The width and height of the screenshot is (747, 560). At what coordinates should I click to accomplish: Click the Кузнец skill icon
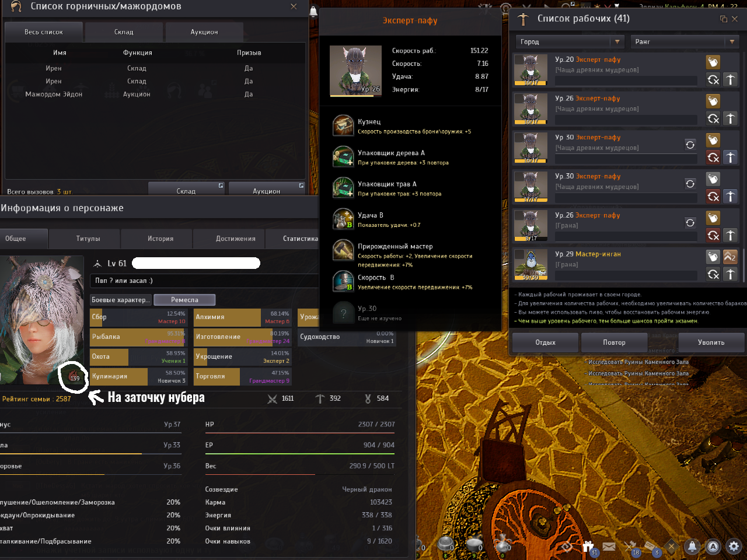(343, 125)
